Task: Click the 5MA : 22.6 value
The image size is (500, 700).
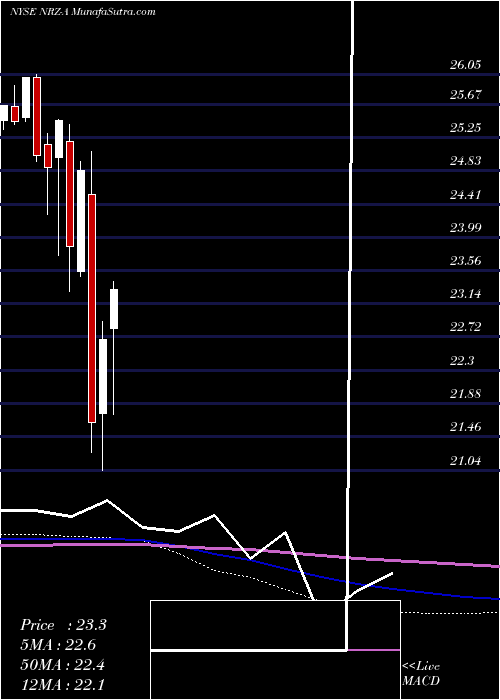Action: click(x=58, y=645)
